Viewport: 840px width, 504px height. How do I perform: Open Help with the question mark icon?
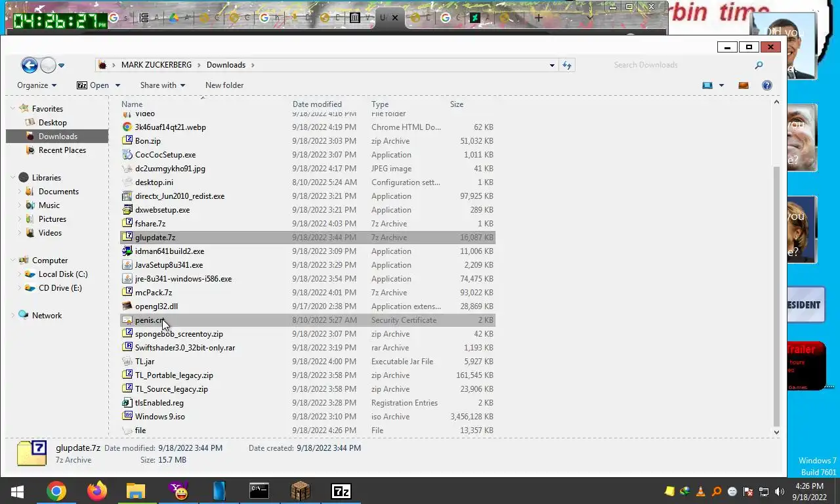tap(766, 85)
